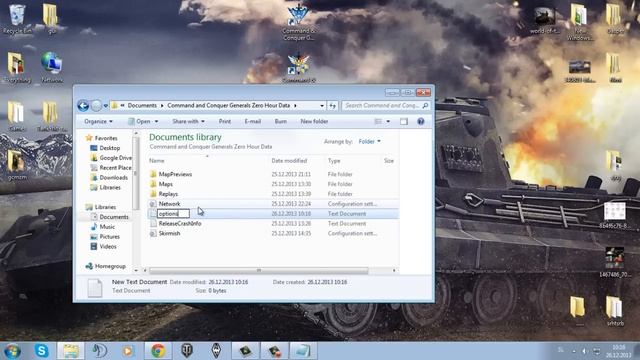Open File Explorer from the taskbar

pos(71,351)
